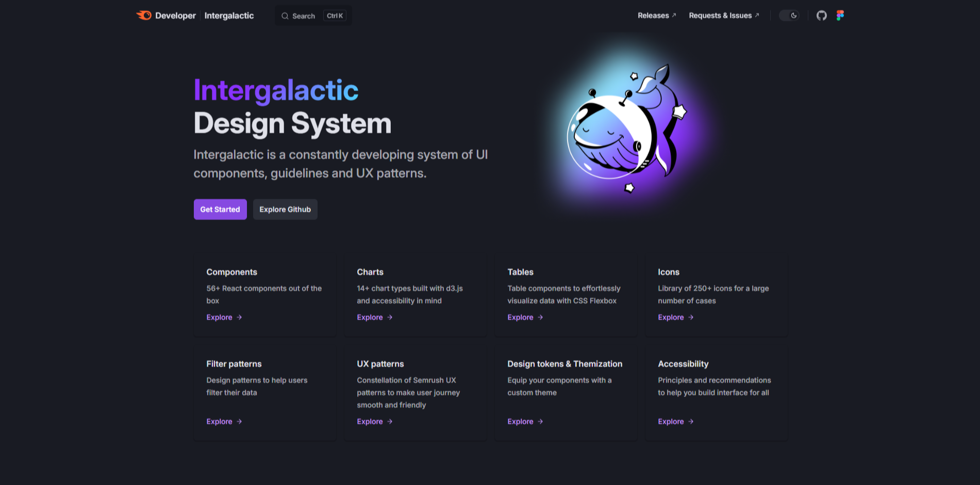The image size is (980, 485).
Task: Click "56+ React components out of the box" text
Action: pos(264,295)
